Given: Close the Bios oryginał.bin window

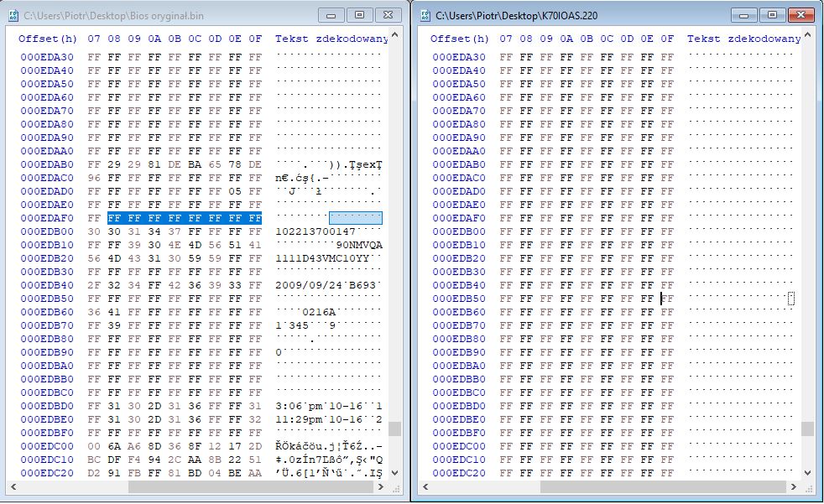Looking at the screenshot, I should point(388,15).
